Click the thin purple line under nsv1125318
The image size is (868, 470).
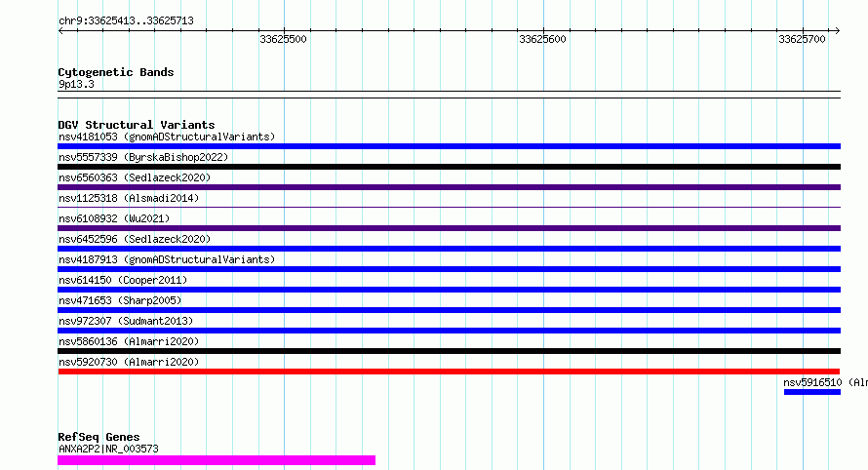[449, 207]
